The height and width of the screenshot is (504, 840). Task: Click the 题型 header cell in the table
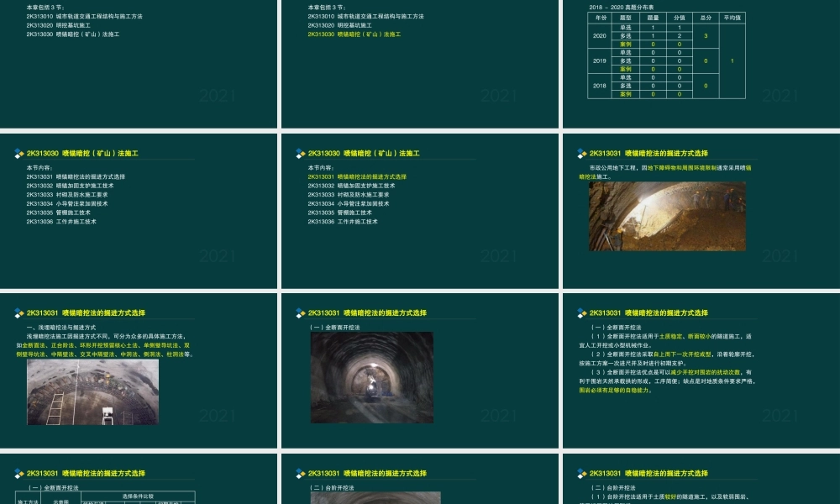(x=626, y=18)
